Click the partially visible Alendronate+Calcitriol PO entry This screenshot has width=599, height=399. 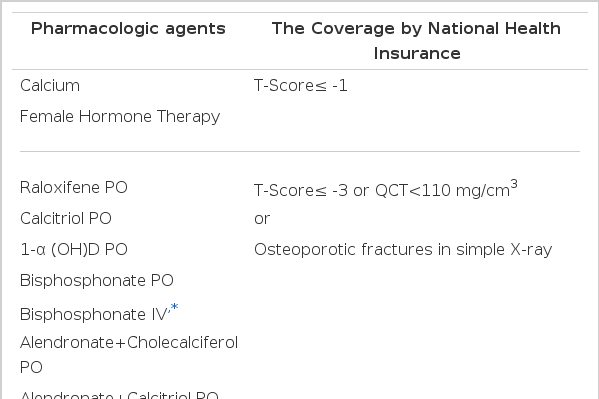pos(119,395)
